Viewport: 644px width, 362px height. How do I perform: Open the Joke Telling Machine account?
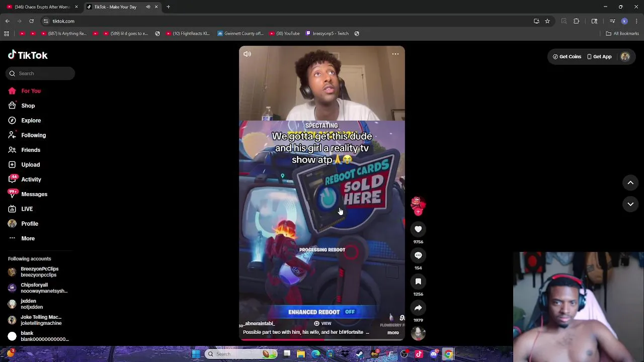click(x=39, y=320)
